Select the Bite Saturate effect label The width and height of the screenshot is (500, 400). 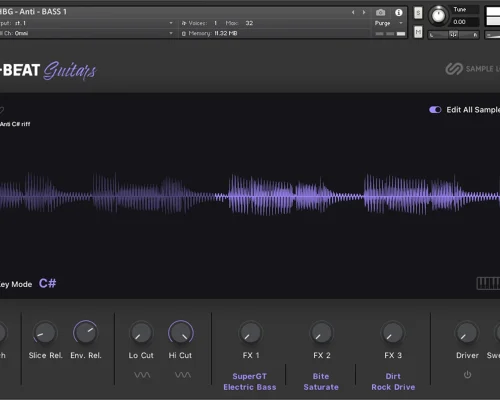pyautogui.click(x=321, y=382)
